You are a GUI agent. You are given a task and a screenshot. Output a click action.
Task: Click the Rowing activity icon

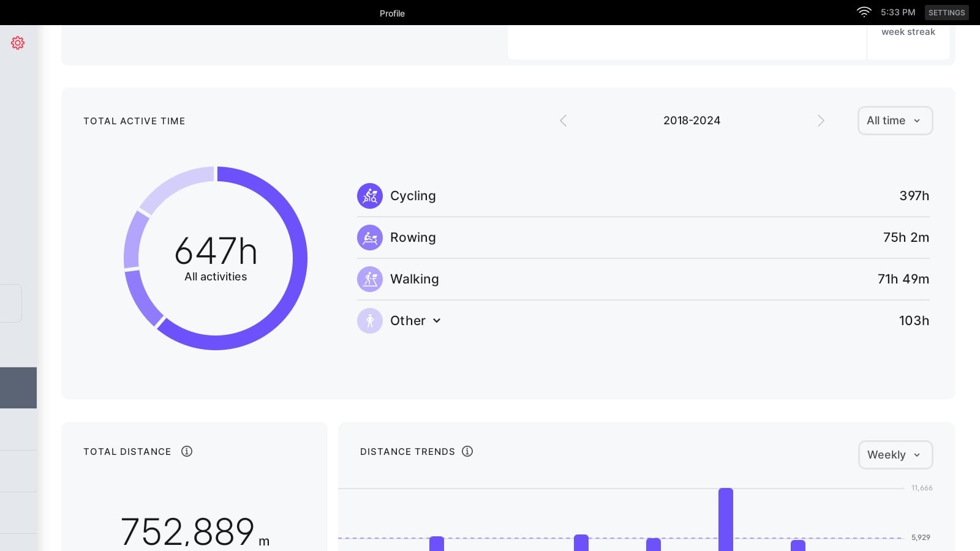pyautogui.click(x=370, y=238)
